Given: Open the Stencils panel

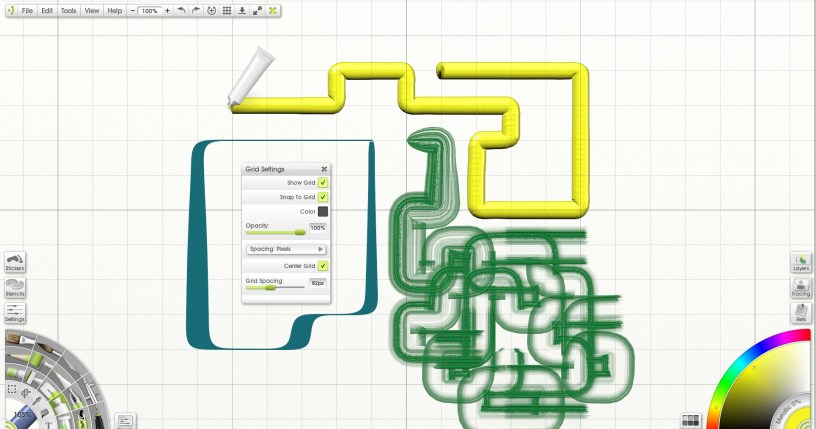Looking at the screenshot, I should pos(15,288).
